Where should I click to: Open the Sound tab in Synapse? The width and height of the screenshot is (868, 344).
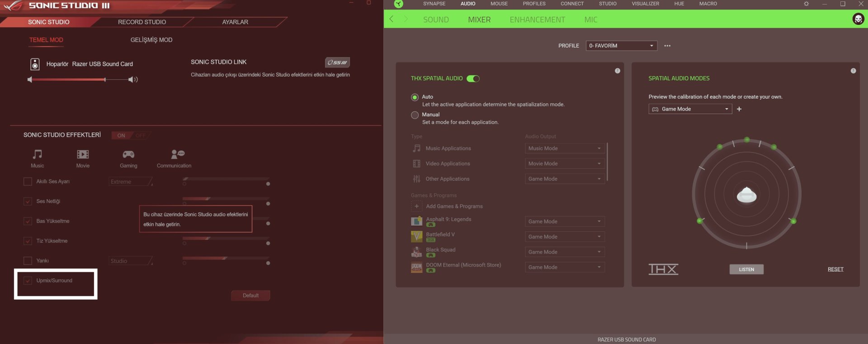[436, 20]
